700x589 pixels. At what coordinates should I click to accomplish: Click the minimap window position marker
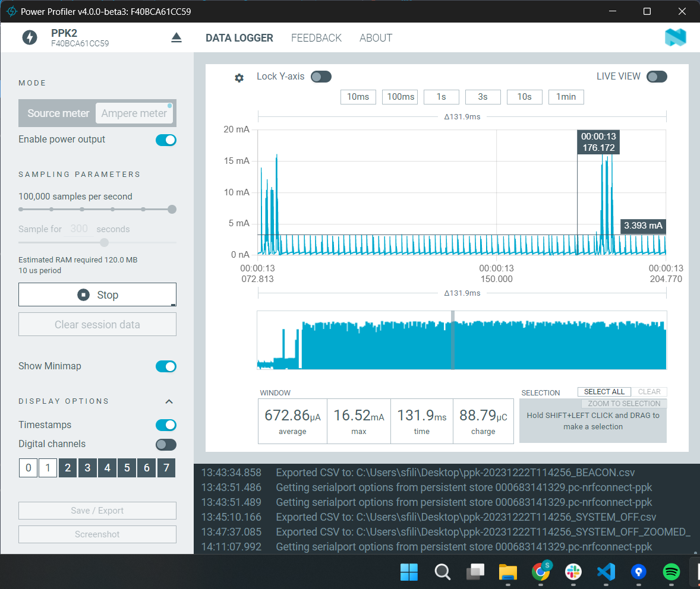point(453,340)
